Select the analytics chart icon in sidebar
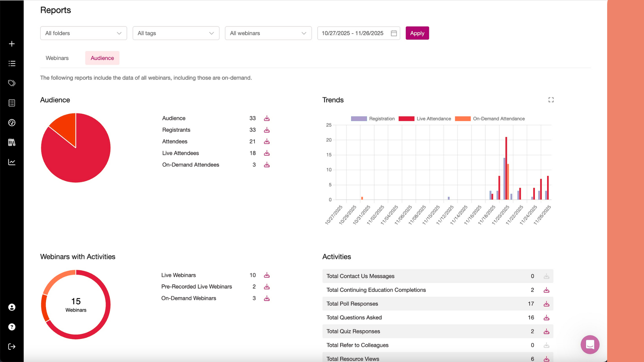 tap(12, 162)
